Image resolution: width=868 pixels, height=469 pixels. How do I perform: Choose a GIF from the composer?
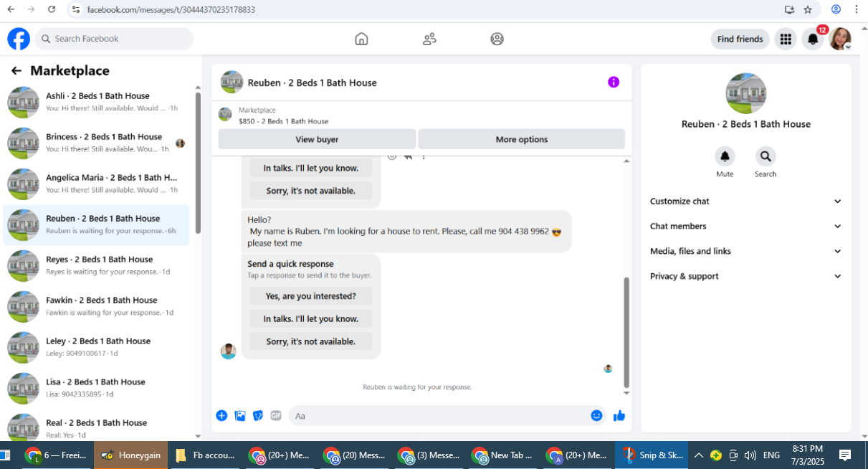point(276,415)
